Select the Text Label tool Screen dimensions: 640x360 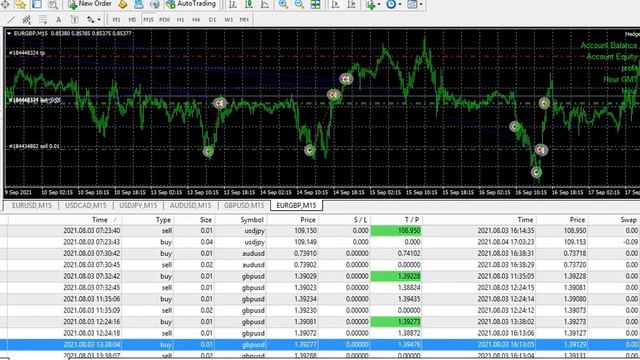pyautogui.click(x=74, y=19)
